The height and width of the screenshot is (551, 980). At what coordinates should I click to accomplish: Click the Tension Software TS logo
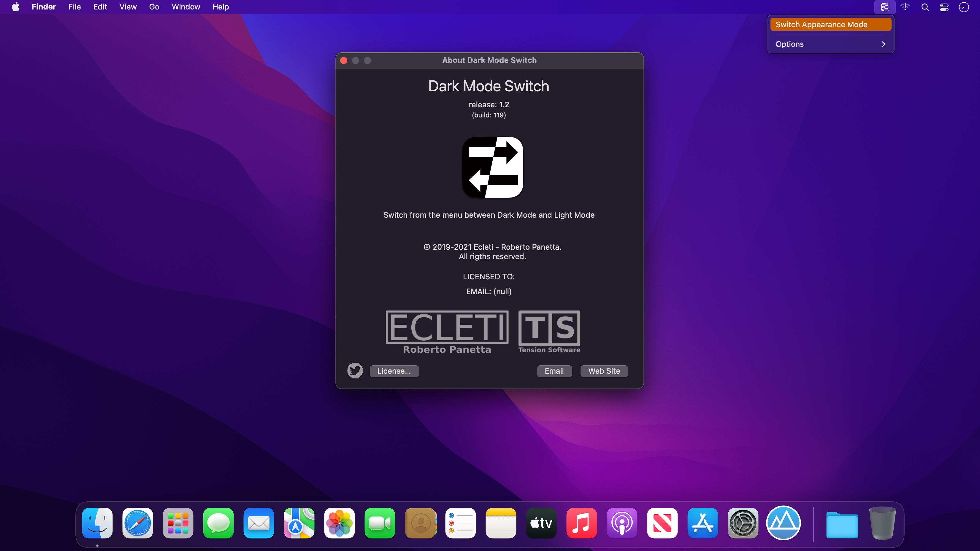[x=549, y=332]
